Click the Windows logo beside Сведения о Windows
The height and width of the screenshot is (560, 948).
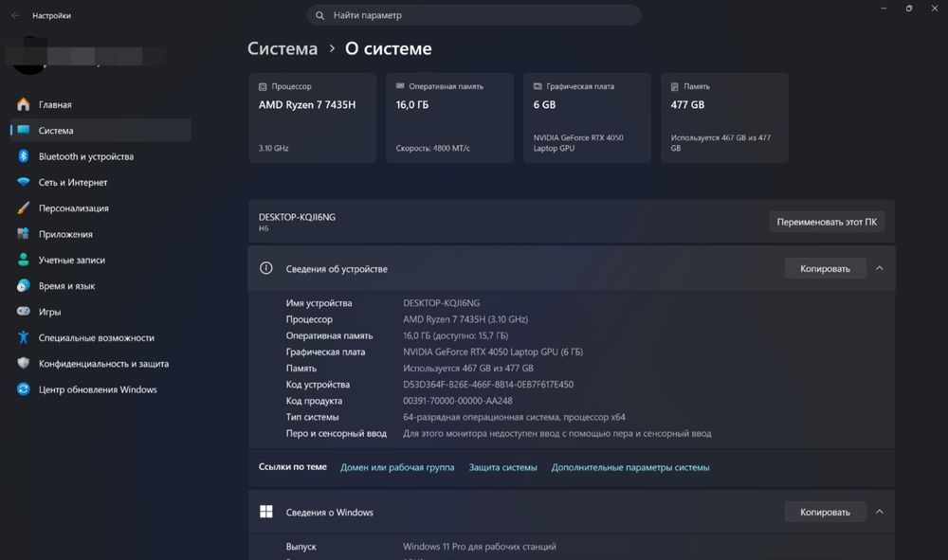click(x=266, y=512)
